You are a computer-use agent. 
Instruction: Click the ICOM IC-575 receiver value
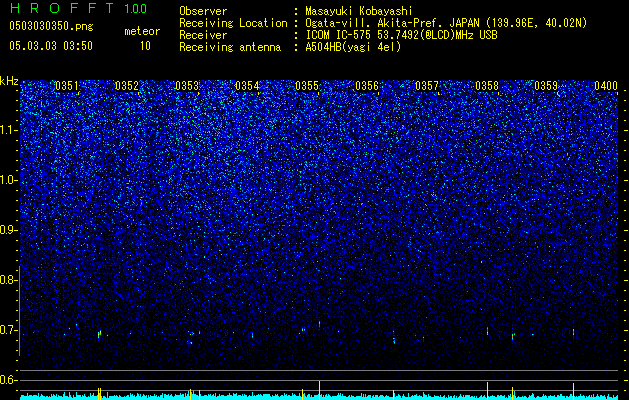pos(401,35)
